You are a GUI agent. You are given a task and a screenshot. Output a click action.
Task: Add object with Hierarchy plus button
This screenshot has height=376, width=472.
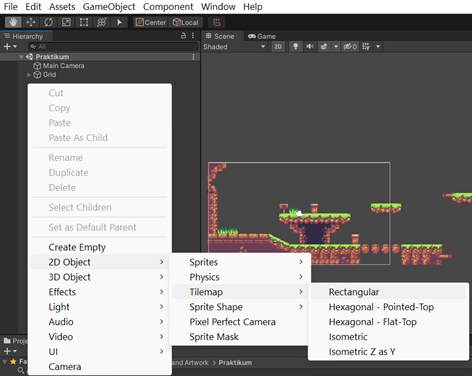click(x=9, y=46)
